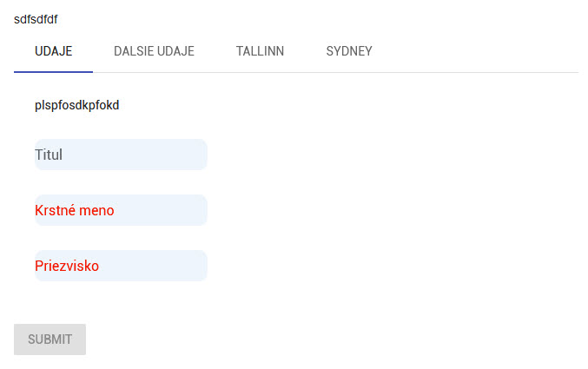Switch to the UDAJE tab

pyautogui.click(x=53, y=51)
